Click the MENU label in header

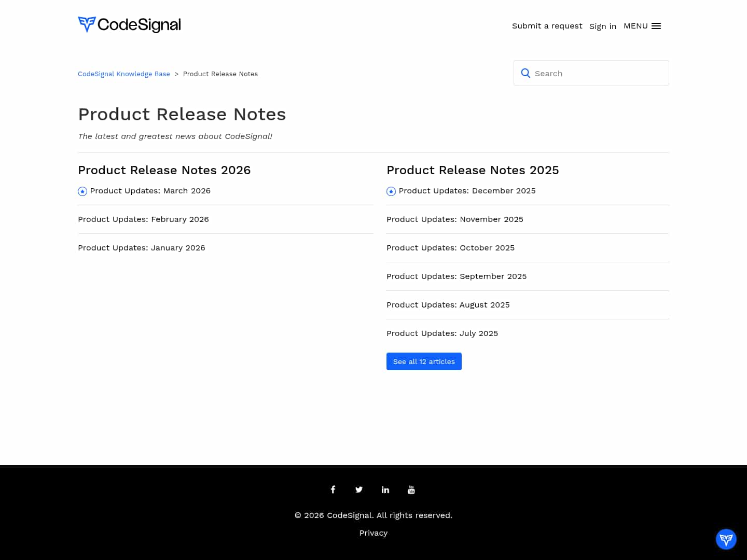click(x=635, y=26)
